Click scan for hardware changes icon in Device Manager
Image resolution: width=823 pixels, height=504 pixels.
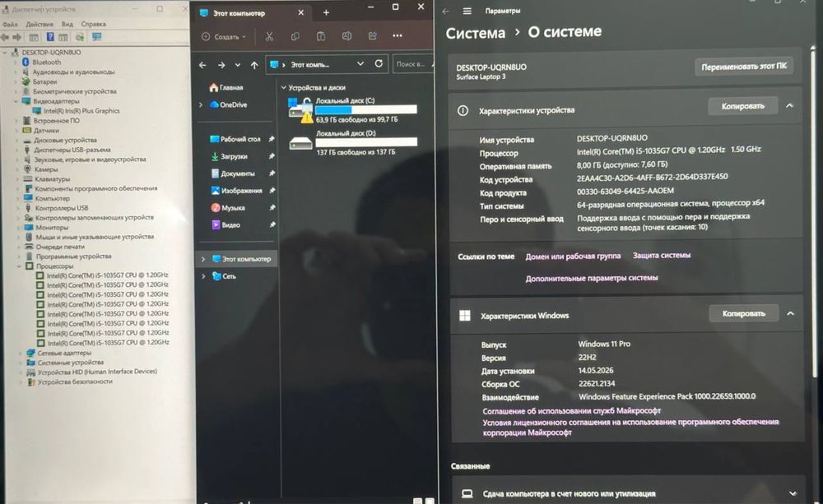tap(96, 37)
